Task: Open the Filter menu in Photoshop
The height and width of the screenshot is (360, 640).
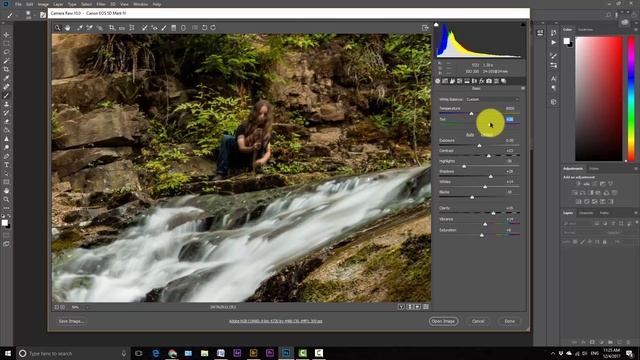Action: coord(101,4)
